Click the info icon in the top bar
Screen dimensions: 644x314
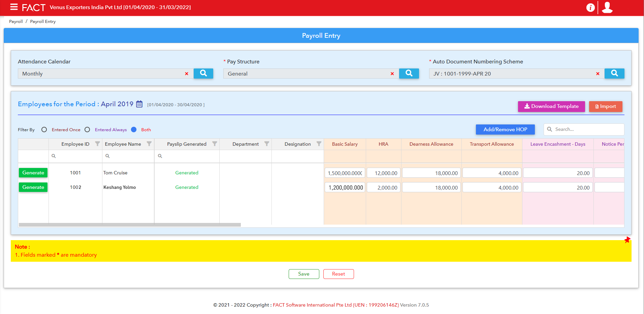pyautogui.click(x=590, y=7)
